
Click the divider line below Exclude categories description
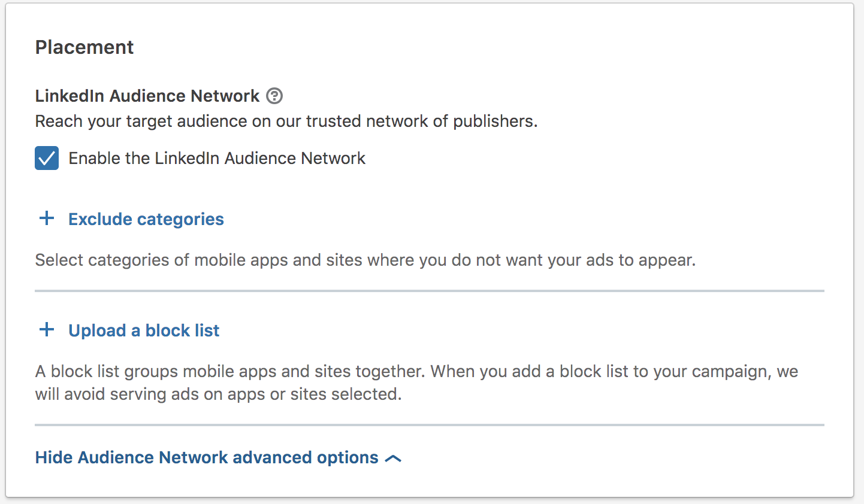tap(430, 291)
